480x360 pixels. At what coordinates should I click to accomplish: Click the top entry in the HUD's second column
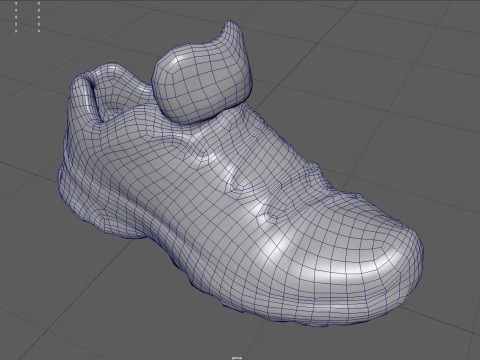(39, 3)
